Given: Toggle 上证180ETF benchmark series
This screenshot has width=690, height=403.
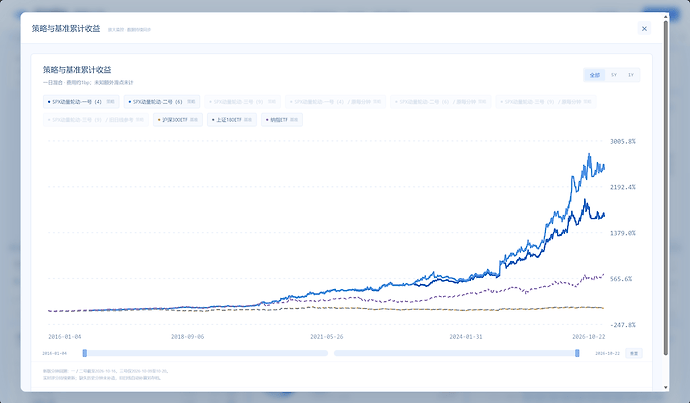Looking at the screenshot, I should [x=232, y=120].
